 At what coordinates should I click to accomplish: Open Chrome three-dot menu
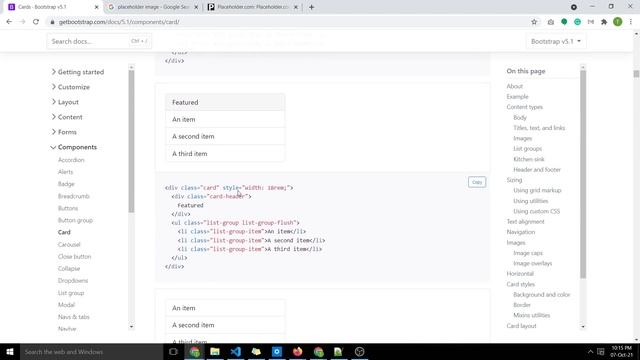click(x=631, y=22)
